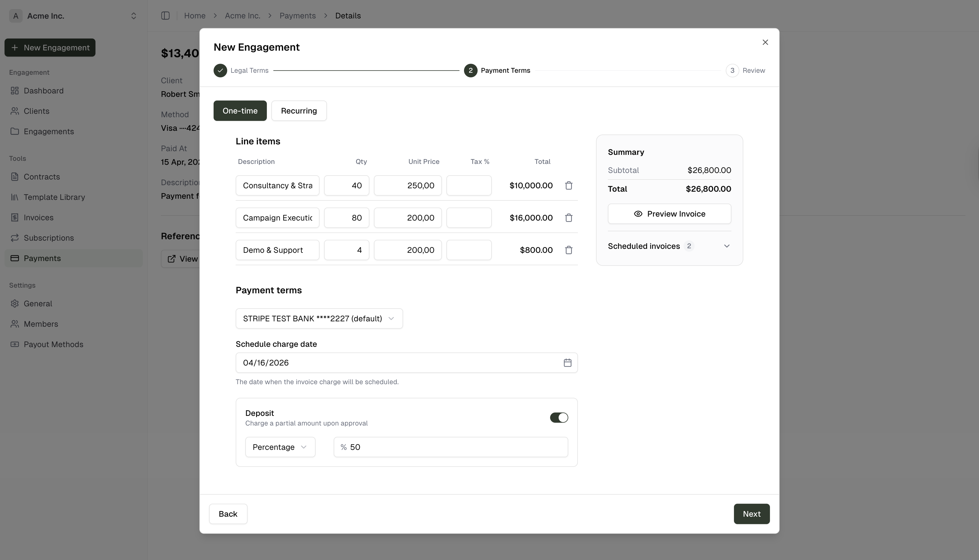Viewport: 979px width, 560px height.
Task: Go to Invoices in the sidebar
Action: 39,217
